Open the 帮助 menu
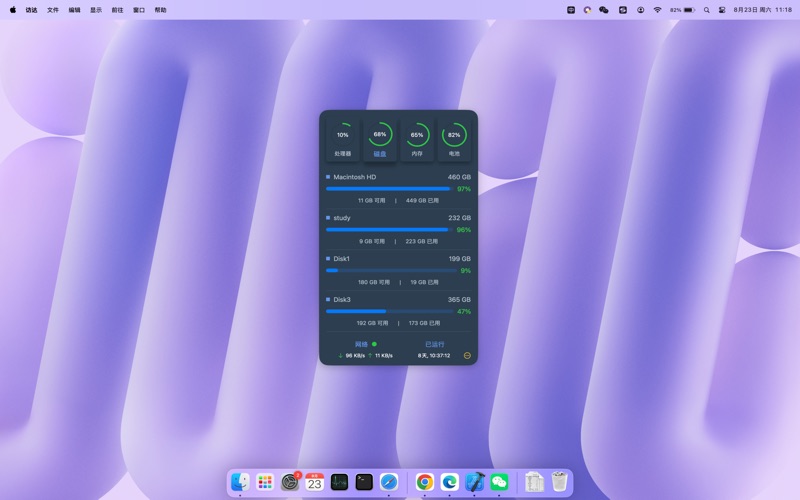The image size is (800, 500). click(x=160, y=10)
